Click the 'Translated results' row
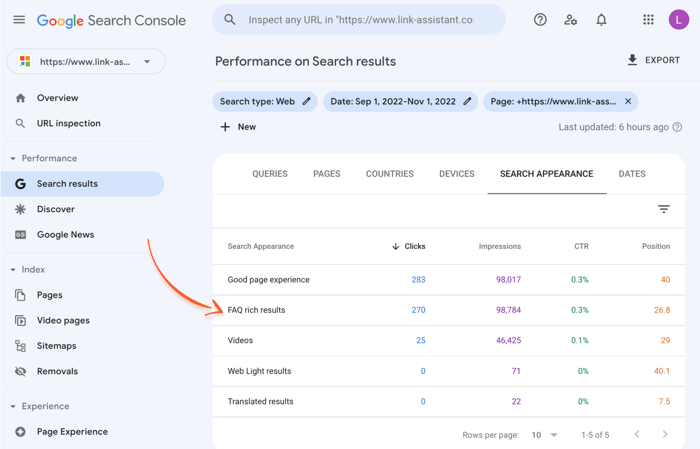The width and height of the screenshot is (700, 449). coord(449,402)
